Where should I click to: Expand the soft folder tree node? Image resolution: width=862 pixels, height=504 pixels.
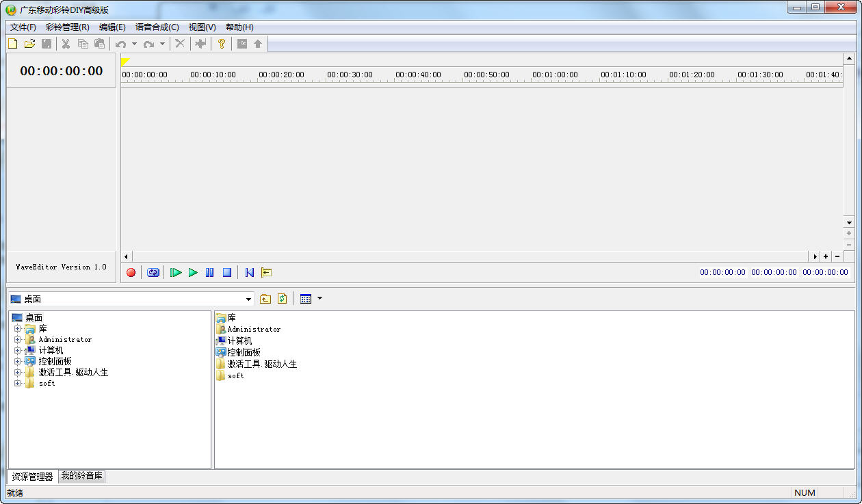pyautogui.click(x=17, y=384)
